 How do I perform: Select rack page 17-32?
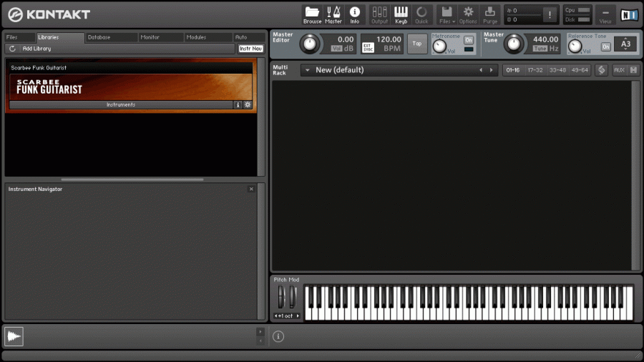(x=535, y=70)
